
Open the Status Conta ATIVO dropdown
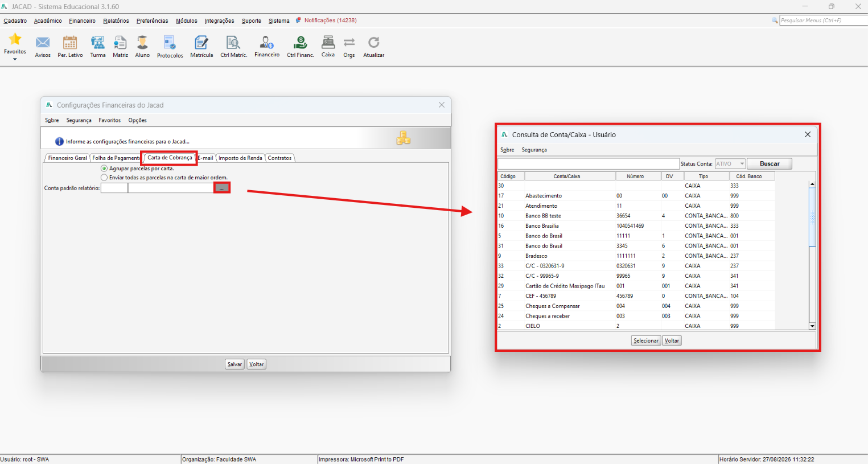pos(730,164)
